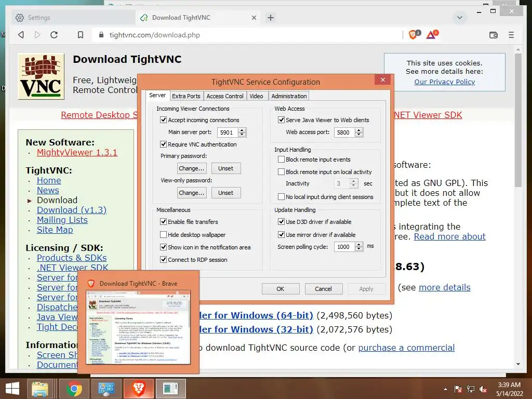Click the tab search chevron button
The height and width of the screenshot is (399, 532).
460,18
